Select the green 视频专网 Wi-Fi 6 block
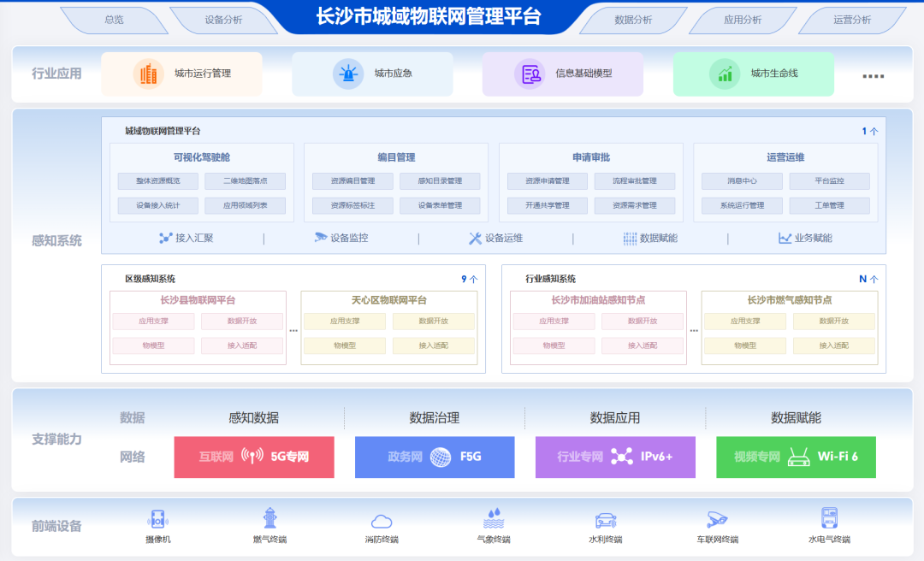 (796, 457)
